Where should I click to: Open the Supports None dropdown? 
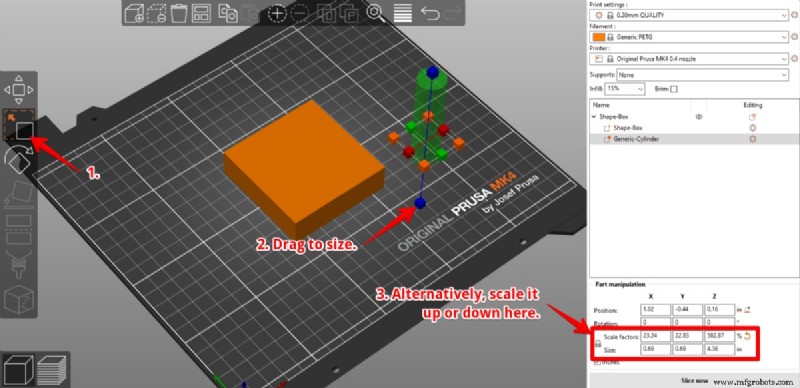tap(703, 75)
